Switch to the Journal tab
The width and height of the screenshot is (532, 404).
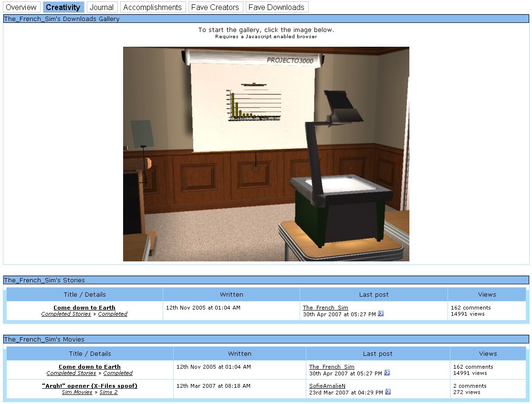pos(102,7)
